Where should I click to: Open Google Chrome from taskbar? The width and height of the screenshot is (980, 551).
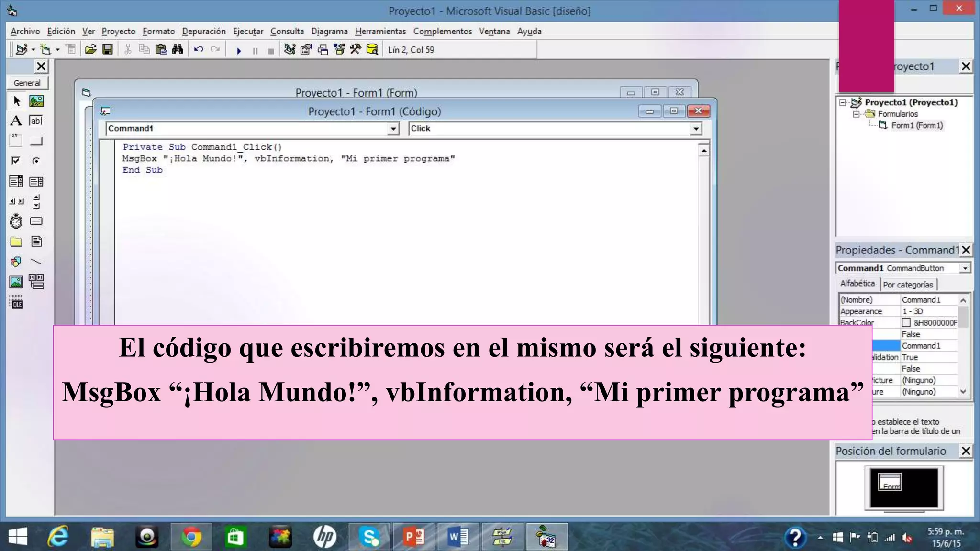(x=191, y=537)
